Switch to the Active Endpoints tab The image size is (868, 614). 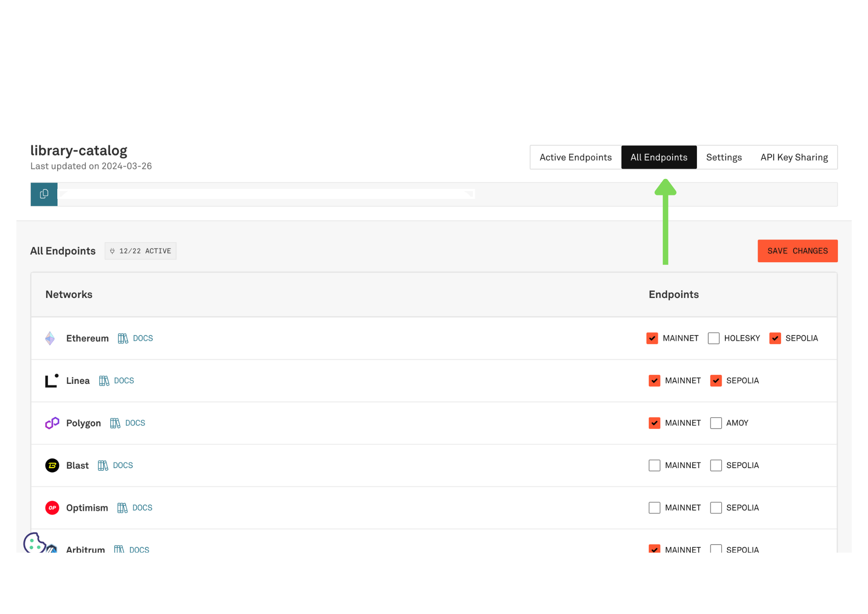(x=575, y=157)
